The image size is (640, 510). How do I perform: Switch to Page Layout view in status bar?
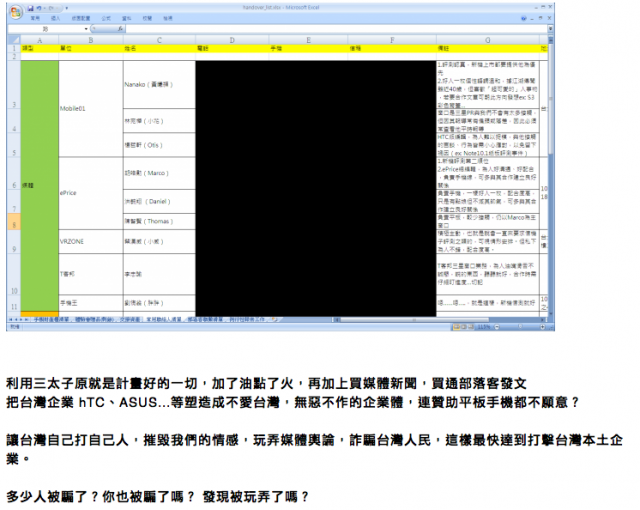[x=464, y=327]
